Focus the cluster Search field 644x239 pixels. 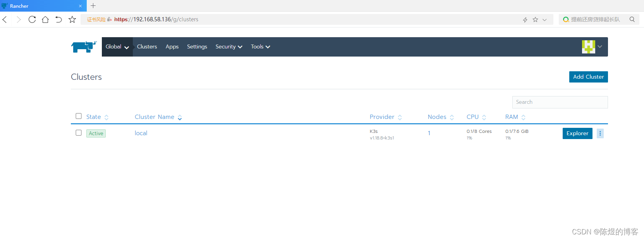560,102
